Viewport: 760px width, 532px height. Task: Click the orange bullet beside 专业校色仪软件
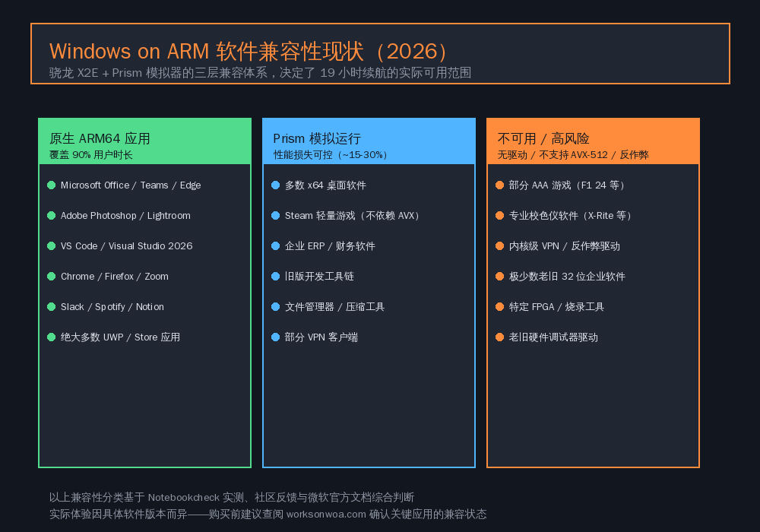pyautogui.click(x=500, y=216)
